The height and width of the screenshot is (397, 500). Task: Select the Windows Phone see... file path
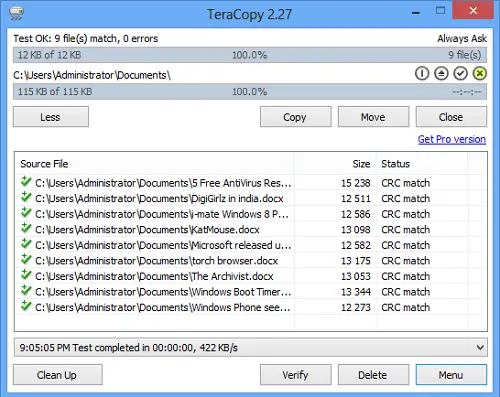click(x=163, y=308)
